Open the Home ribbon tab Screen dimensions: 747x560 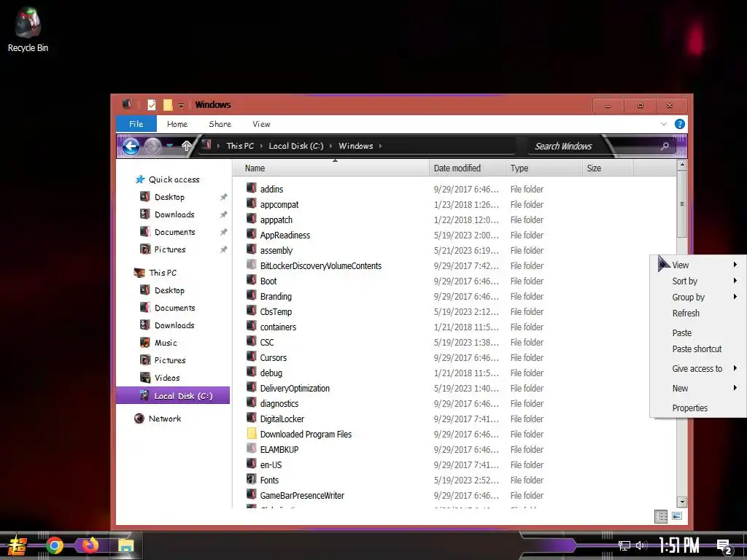tap(177, 124)
